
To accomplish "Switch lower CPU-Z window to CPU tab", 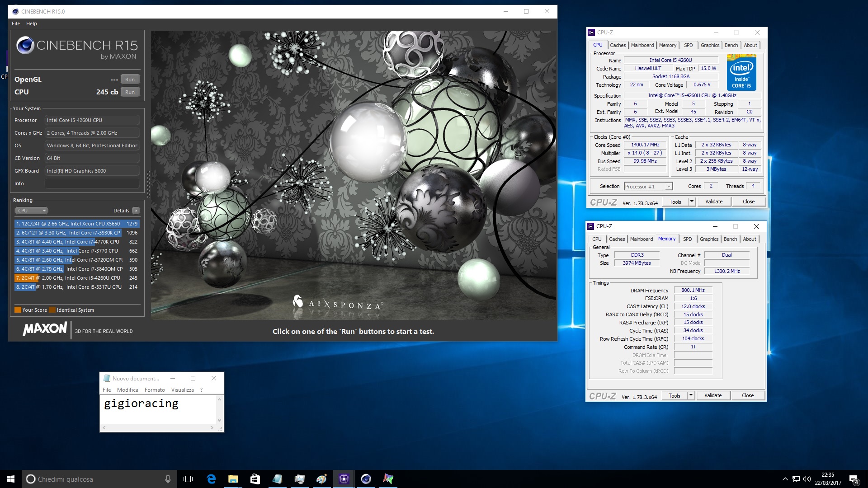I will pyautogui.click(x=597, y=239).
